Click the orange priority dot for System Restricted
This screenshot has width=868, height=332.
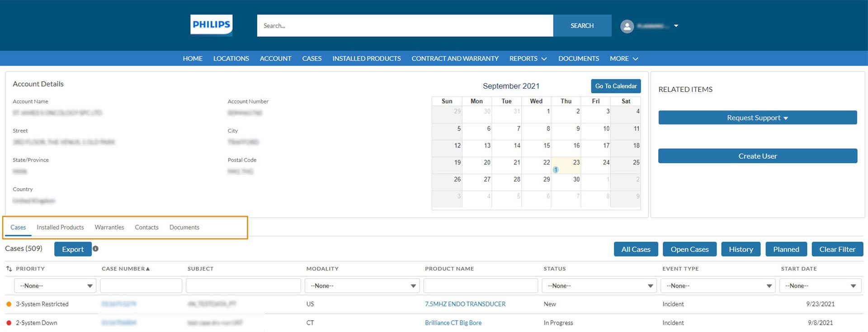(9, 304)
